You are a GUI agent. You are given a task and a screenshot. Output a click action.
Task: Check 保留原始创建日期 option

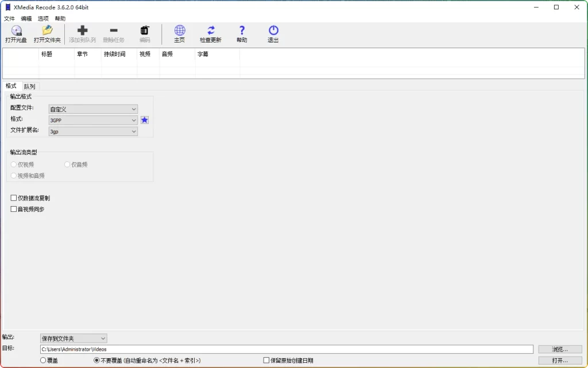pyautogui.click(x=266, y=360)
